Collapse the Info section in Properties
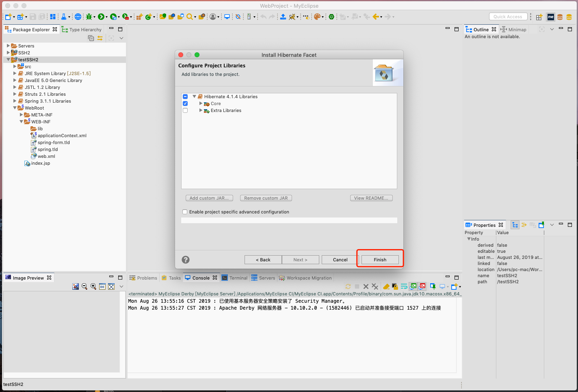Image resolution: width=578 pixels, height=392 pixels. (469, 239)
